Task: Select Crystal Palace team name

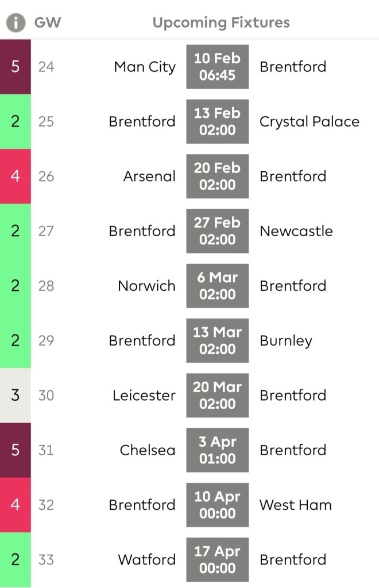Action: tap(309, 122)
